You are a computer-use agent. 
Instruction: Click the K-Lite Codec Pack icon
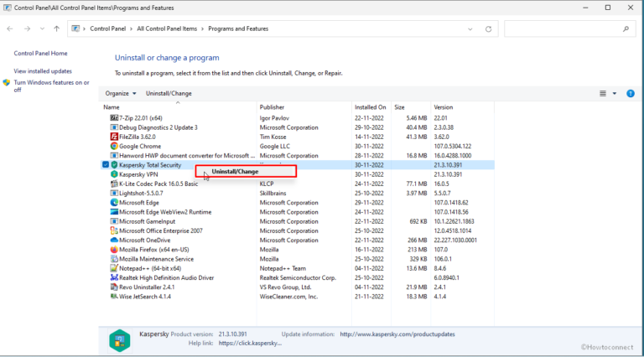click(x=114, y=184)
